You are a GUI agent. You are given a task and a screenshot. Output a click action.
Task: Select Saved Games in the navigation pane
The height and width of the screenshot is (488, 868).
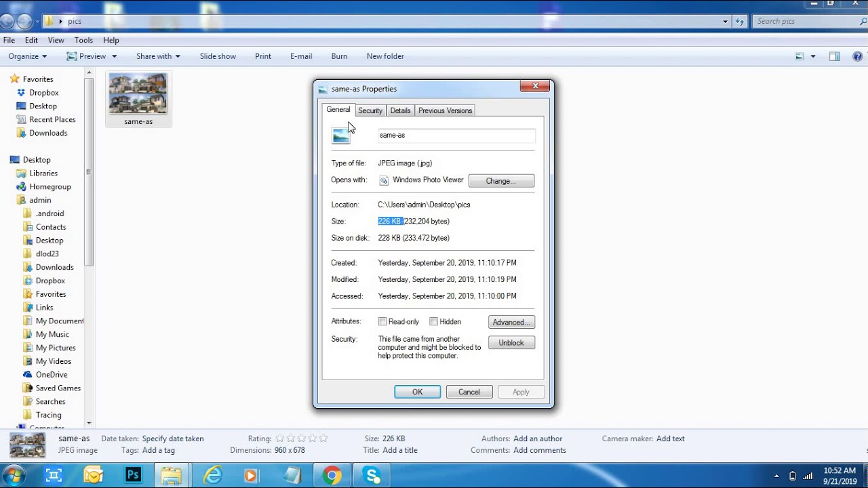tap(58, 388)
